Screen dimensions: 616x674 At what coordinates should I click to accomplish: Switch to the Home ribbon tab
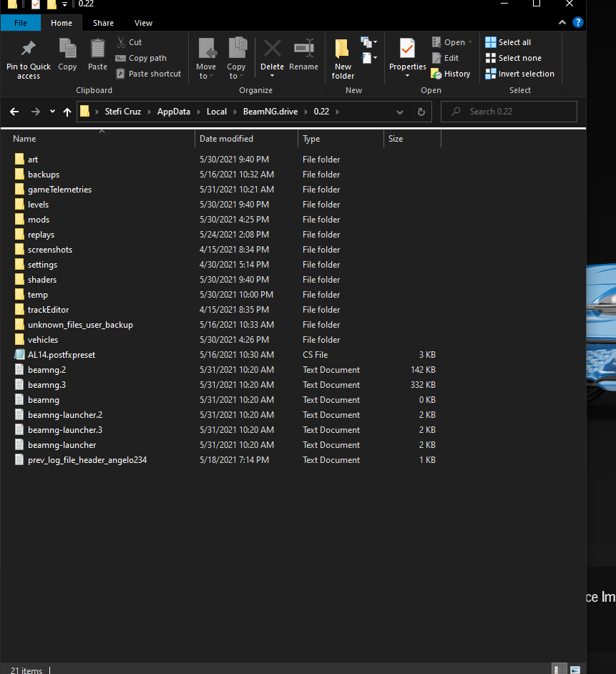pos(62,23)
